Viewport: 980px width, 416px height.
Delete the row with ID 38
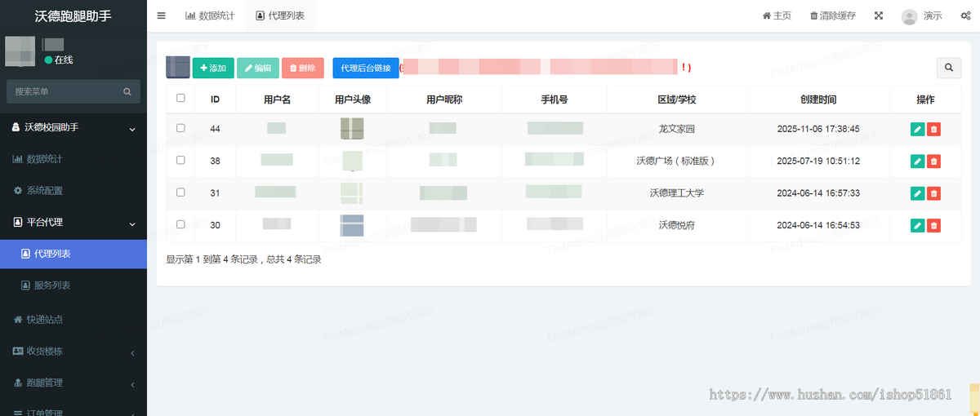pyautogui.click(x=933, y=161)
